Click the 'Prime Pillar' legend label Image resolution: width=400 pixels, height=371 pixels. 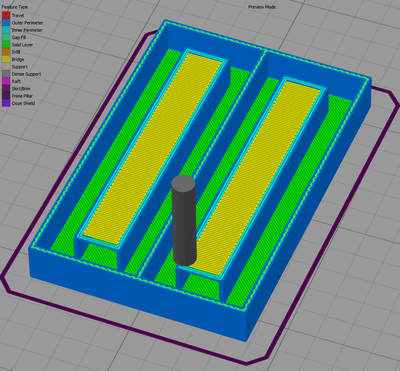click(x=22, y=96)
